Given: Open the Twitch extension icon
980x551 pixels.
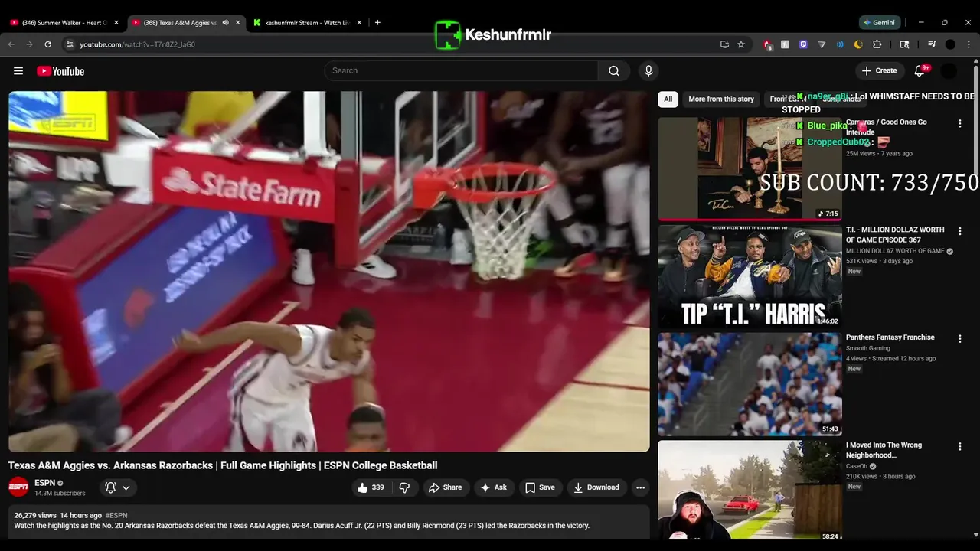Looking at the screenshot, I should click(x=803, y=44).
